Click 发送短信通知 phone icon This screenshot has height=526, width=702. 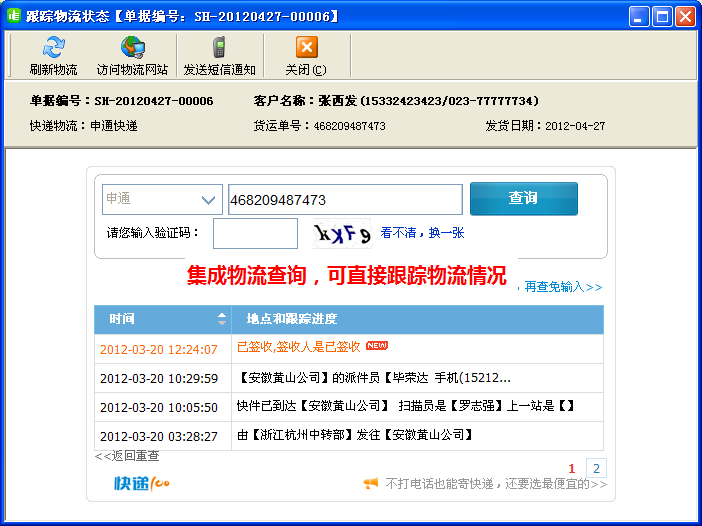(x=219, y=47)
